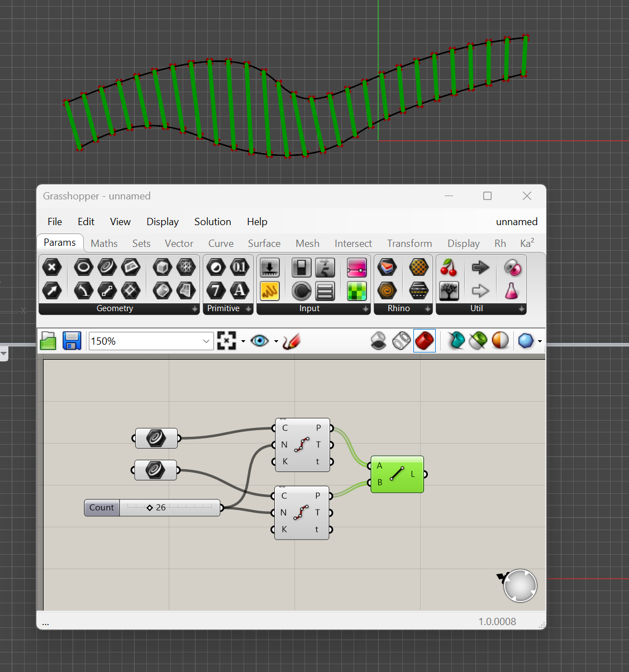Select the orange spiral icon in Rhino group
This screenshot has width=629, height=672.
[387, 290]
